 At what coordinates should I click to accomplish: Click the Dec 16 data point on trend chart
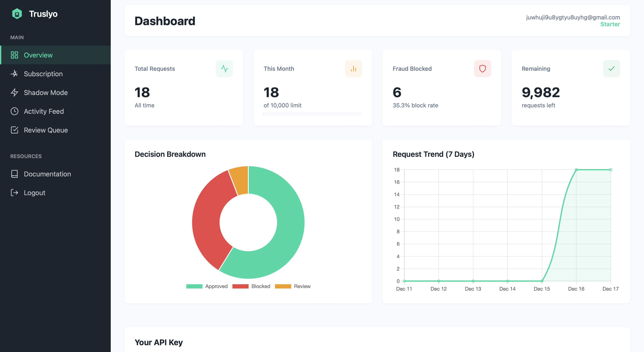click(x=576, y=170)
